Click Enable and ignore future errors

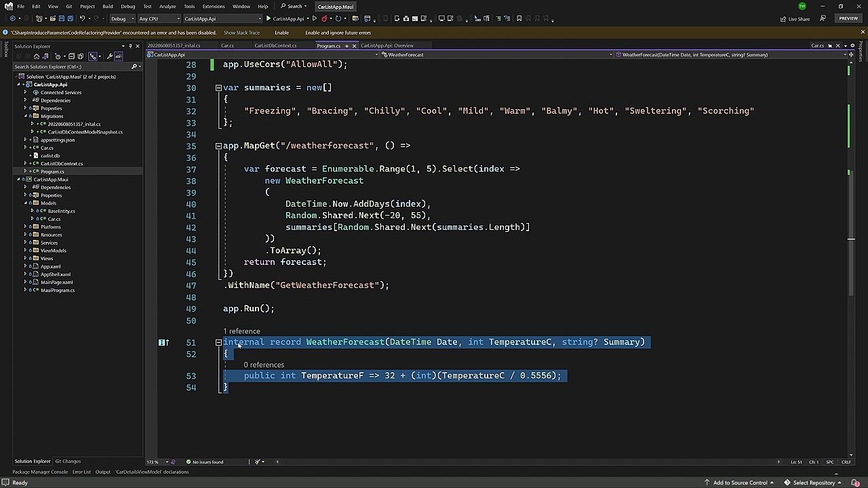pyautogui.click(x=338, y=33)
